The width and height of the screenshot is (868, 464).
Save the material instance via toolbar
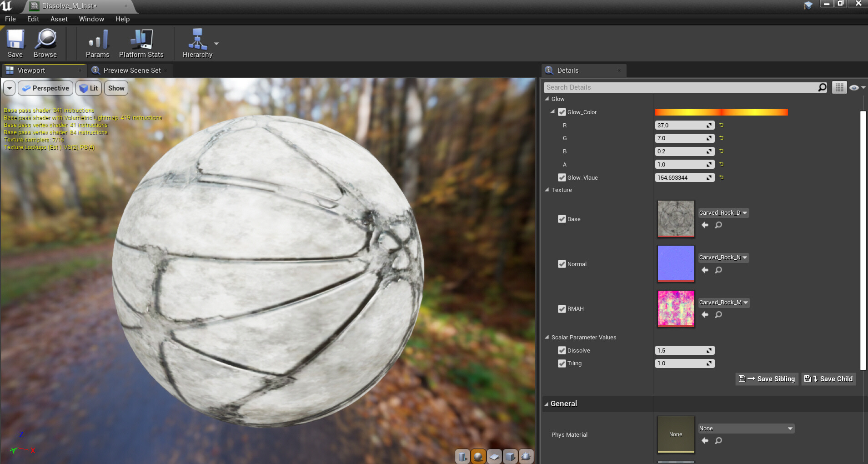tap(15, 42)
